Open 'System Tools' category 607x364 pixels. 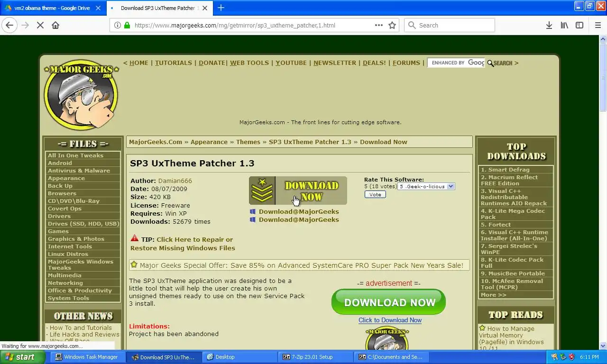[x=68, y=298]
